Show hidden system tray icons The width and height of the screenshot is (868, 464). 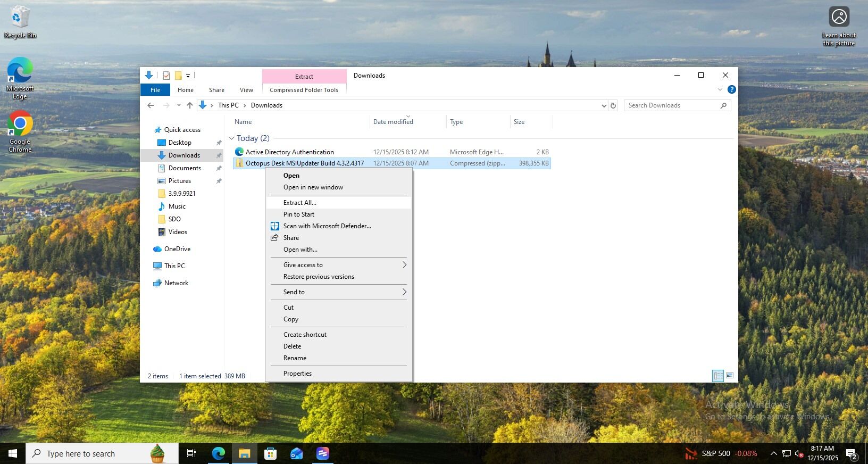click(x=773, y=453)
